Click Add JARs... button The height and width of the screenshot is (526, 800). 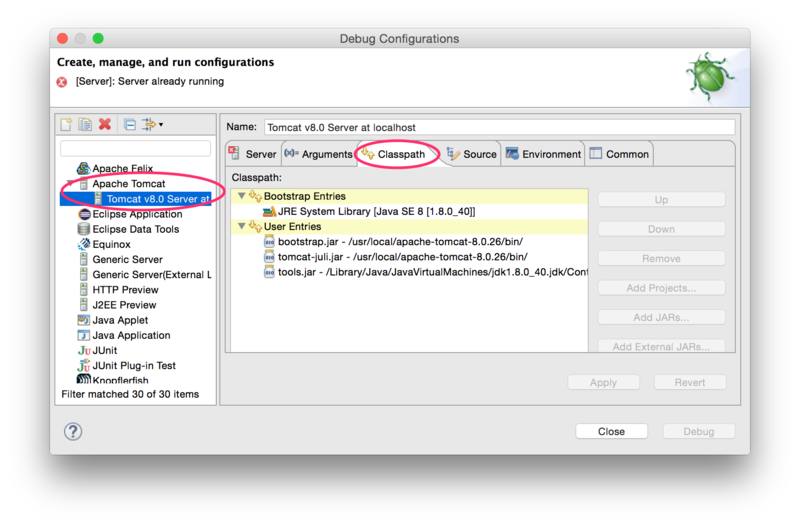pos(661,317)
